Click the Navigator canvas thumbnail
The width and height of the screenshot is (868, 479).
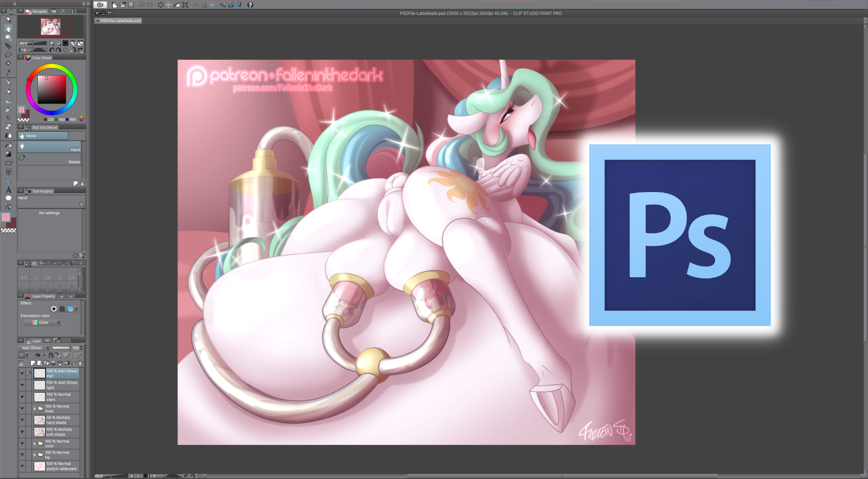click(x=50, y=27)
